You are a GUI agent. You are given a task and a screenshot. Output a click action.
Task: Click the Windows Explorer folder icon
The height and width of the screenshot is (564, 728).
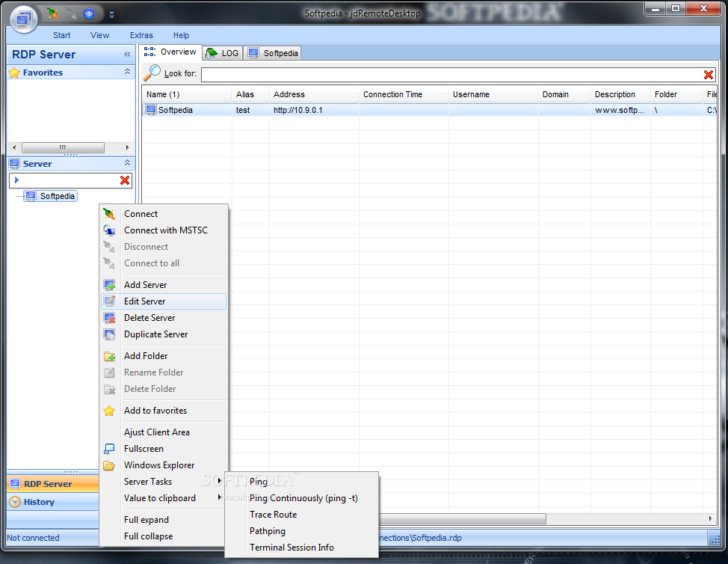109,465
